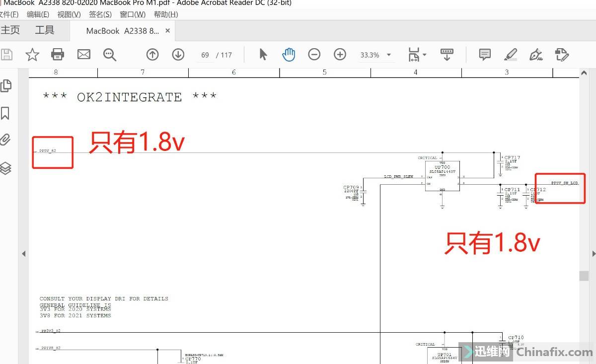
Task: Select the highlighter text tool
Action: pos(511,55)
